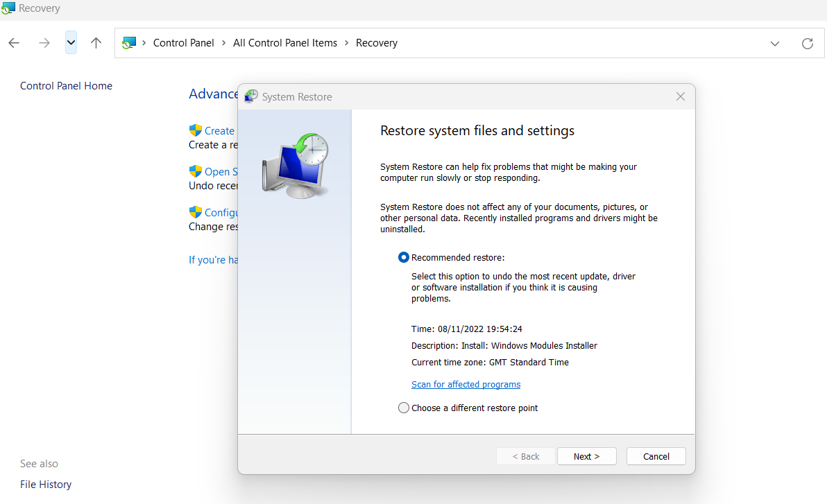Screen dimensions: 827x504
Task: Open the recent locations dropdown
Action: [x=71, y=43]
